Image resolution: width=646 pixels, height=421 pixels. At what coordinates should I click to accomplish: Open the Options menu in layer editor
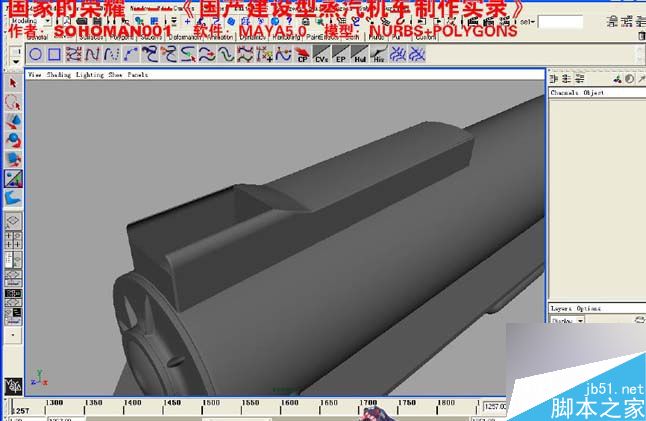(x=588, y=309)
